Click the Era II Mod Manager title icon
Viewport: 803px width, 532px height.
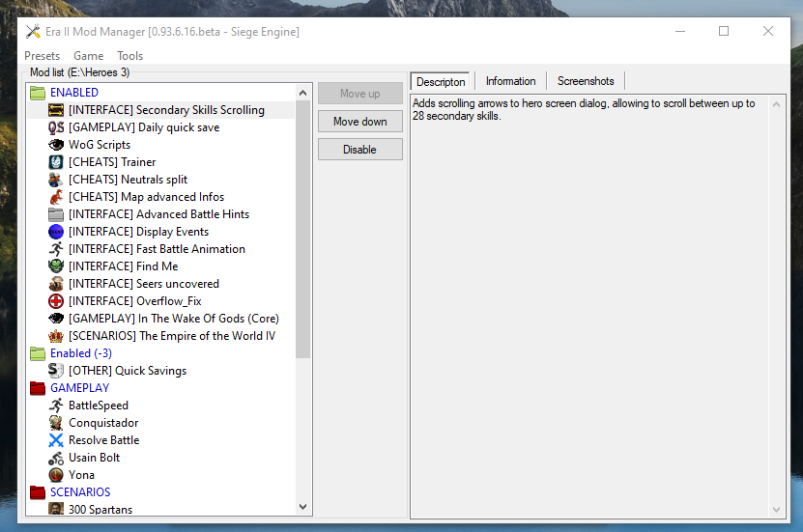pos(33,31)
